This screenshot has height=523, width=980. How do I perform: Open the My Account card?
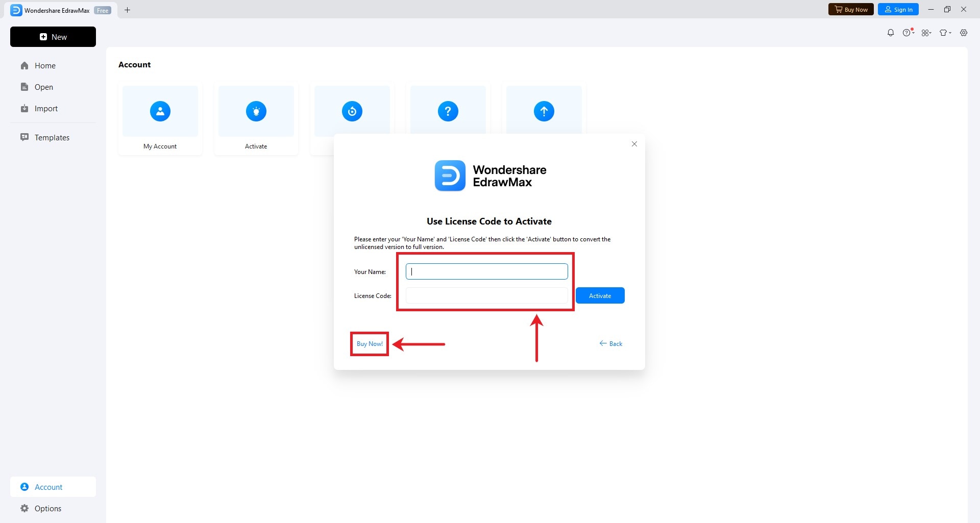coord(160,119)
